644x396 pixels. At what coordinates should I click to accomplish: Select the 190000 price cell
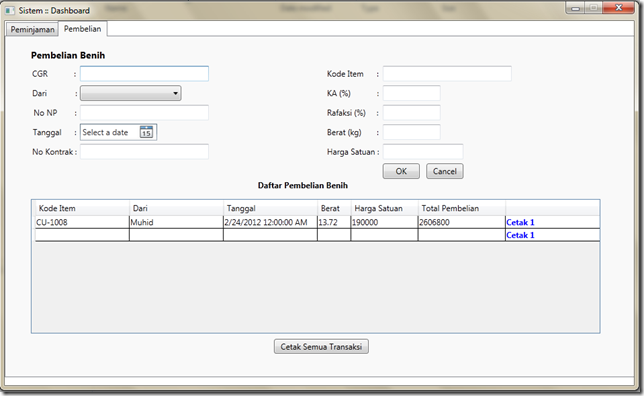[x=384, y=222]
